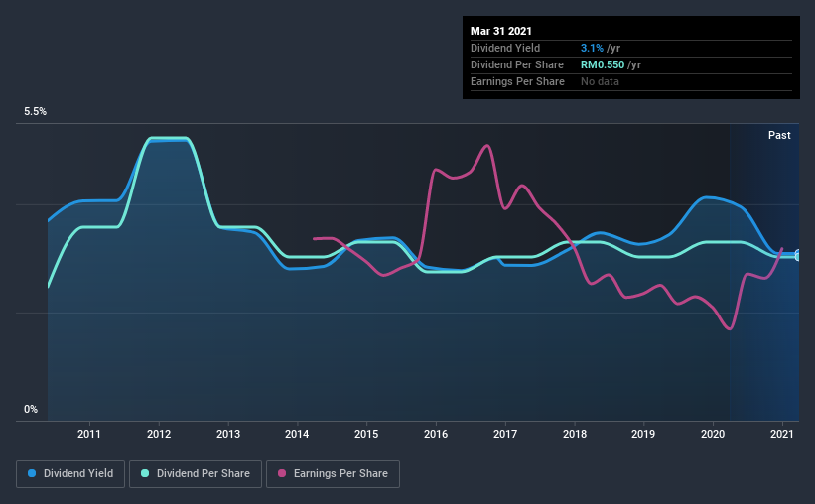
Task: Select the 2020 x-axis year label
Action: 713,434
